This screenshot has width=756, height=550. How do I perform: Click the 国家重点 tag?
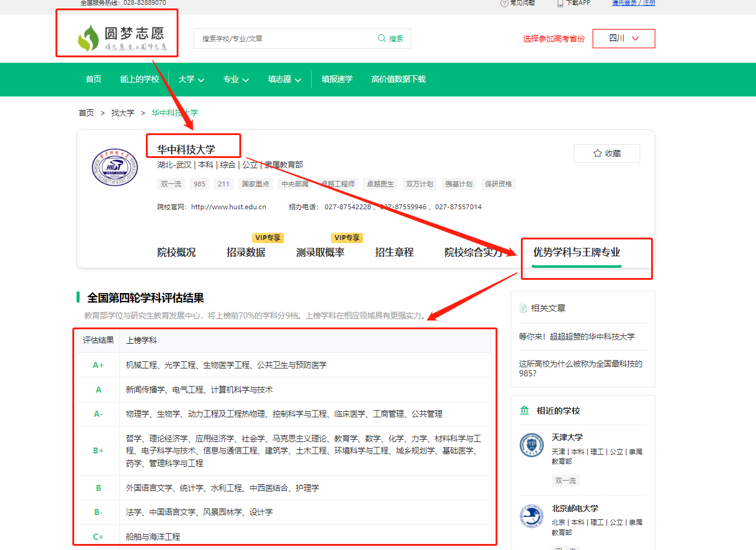point(256,184)
